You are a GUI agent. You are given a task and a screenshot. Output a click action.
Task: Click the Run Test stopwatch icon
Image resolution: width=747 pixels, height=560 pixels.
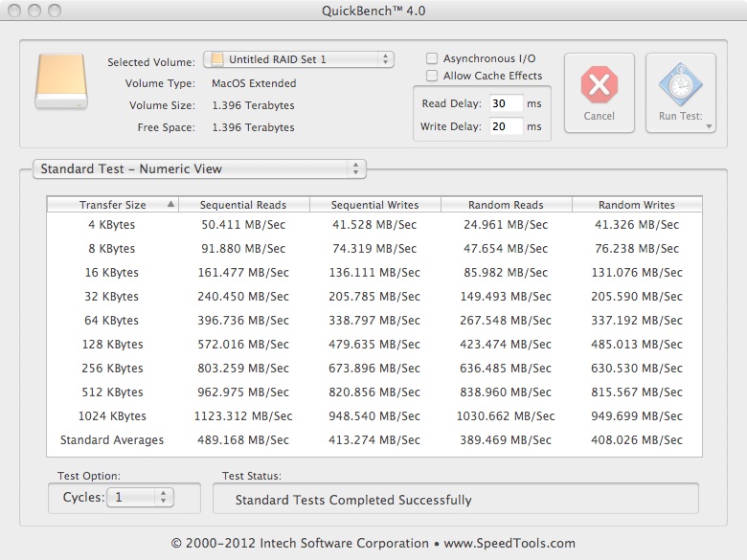(x=680, y=85)
